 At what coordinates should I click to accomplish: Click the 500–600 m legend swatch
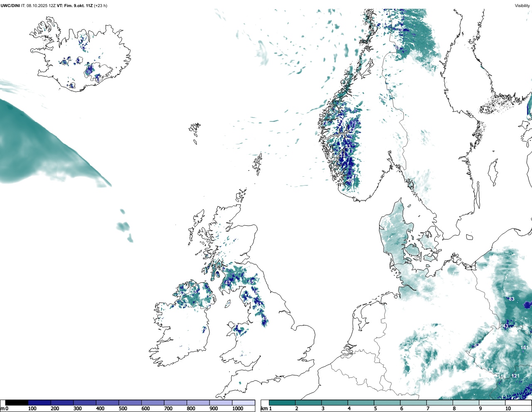click(130, 403)
